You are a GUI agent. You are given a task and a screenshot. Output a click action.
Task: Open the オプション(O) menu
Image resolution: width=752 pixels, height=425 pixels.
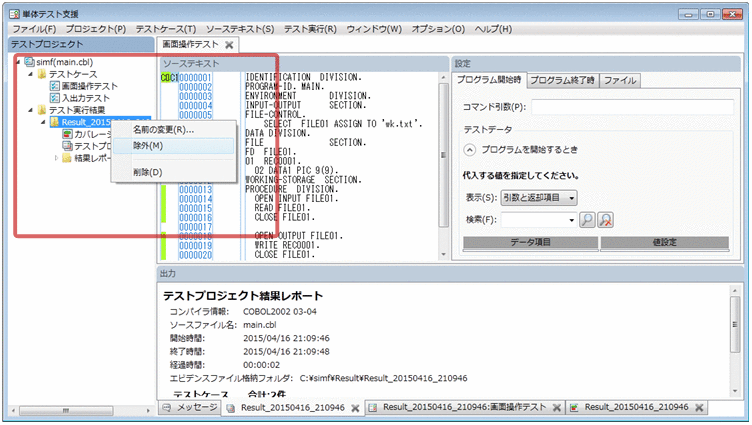[x=438, y=29]
